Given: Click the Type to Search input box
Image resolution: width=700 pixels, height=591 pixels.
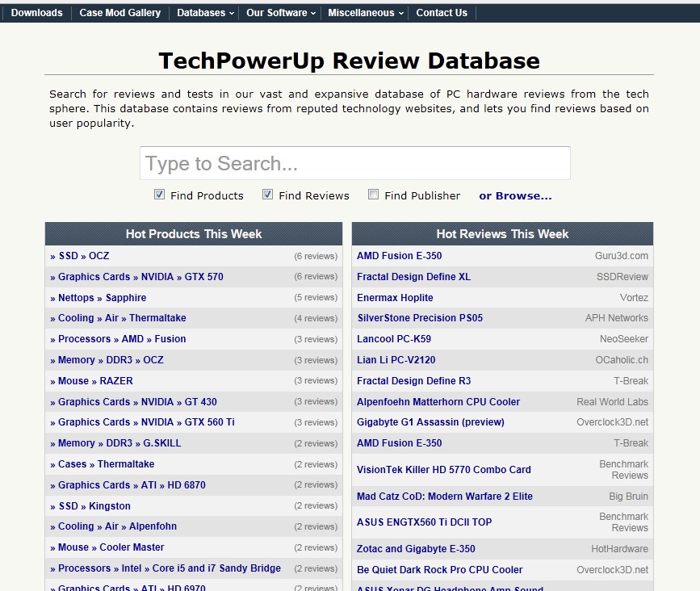Looking at the screenshot, I should (355, 163).
